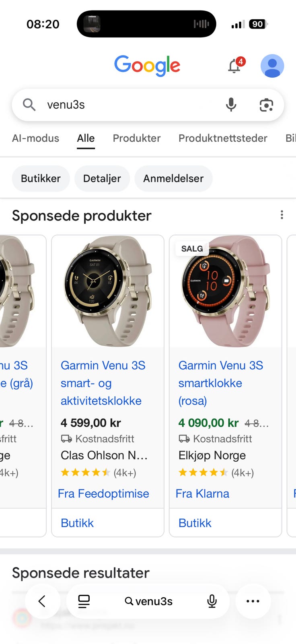Image resolution: width=296 pixels, height=644 pixels.
Task: Open Google Lens camera search
Action: click(x=266, y=105)
